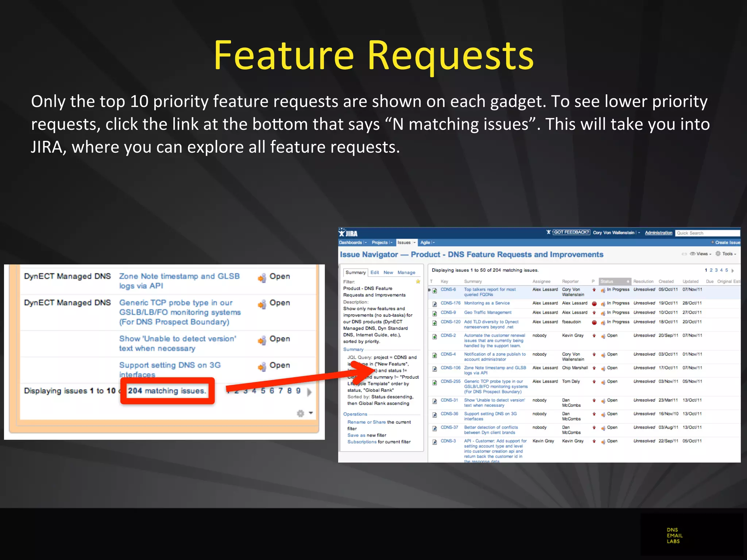Go to gadget page 7
Screen dimensions: 747x560
pos(280,391)
